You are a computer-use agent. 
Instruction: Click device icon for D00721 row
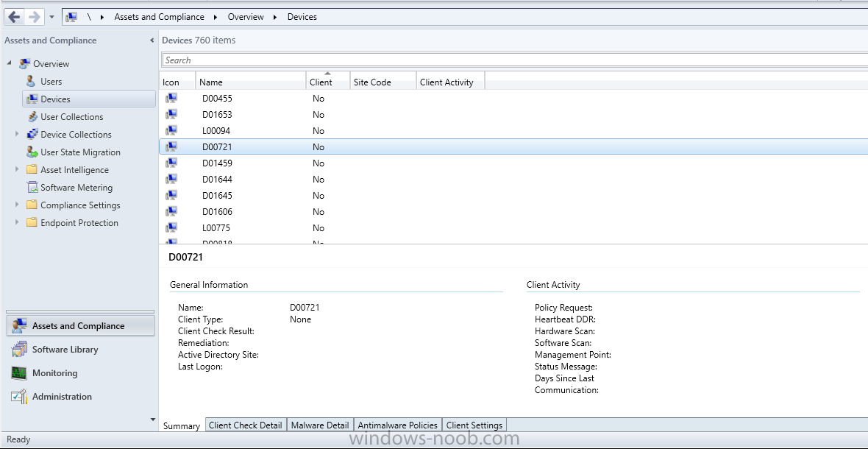[x=171, y=146]
